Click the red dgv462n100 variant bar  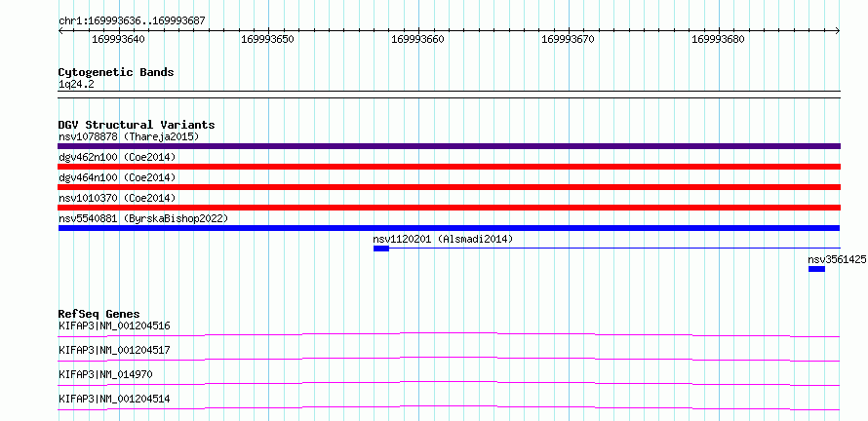[x=449, y=167]
